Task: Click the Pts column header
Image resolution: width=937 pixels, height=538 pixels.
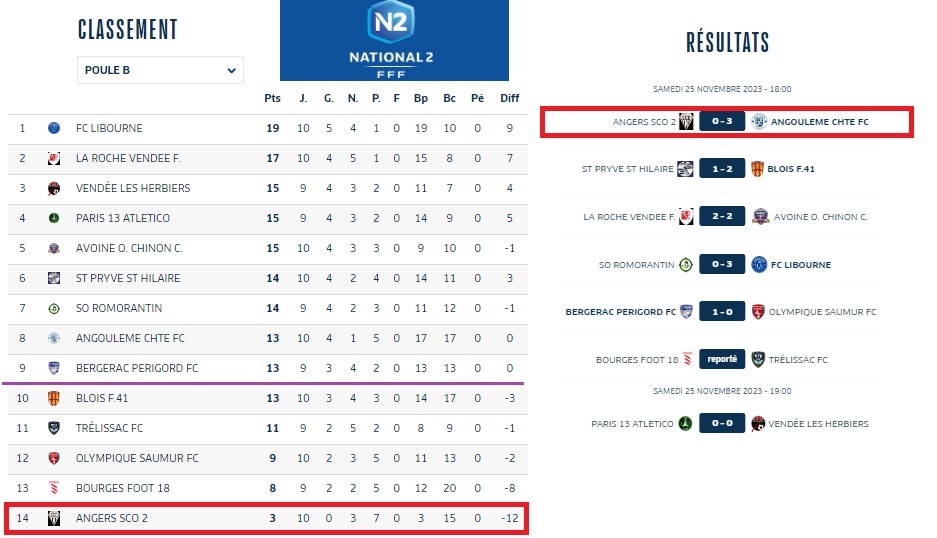Action: pyautogui.click(x=272, y=98)
